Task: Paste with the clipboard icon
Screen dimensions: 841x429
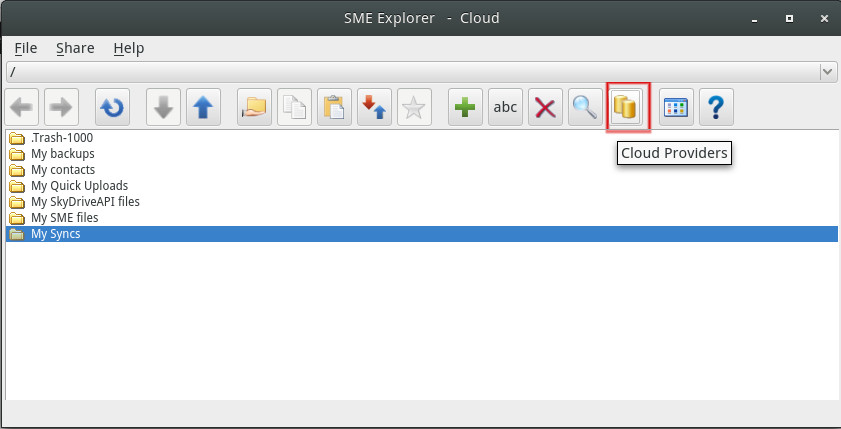Action: coord(334,108)
